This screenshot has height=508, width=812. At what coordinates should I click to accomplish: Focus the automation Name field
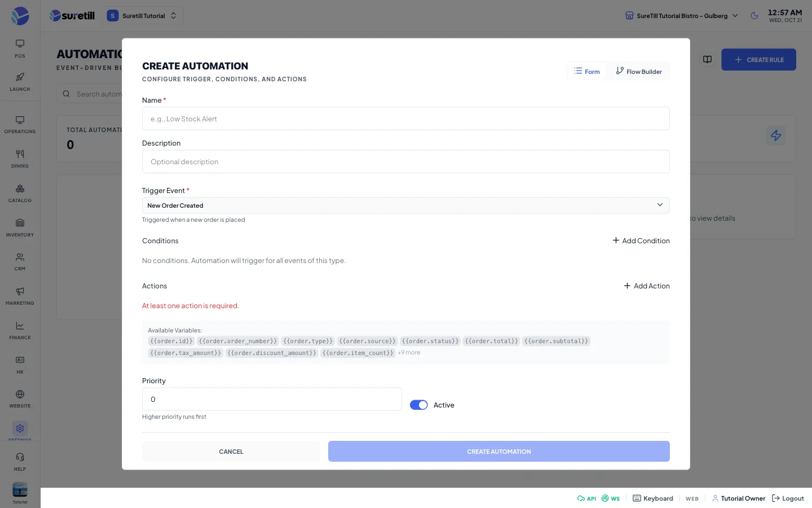[405, 119]
